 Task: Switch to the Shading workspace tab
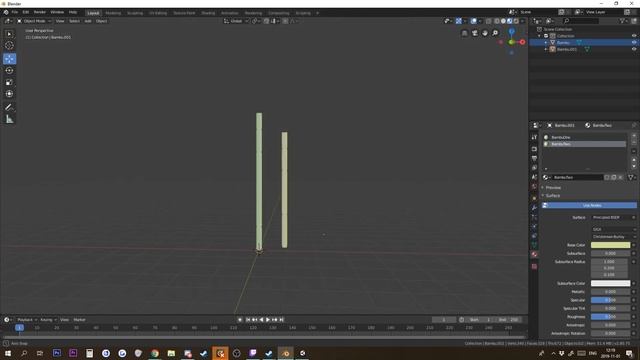tap(208, 13)
